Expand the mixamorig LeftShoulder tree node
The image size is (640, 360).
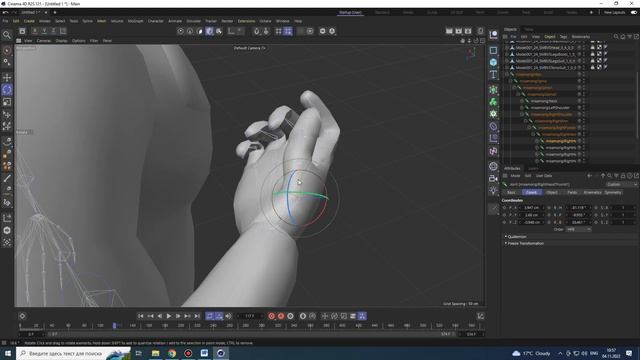pyautogui.click(x=522, y=108)
